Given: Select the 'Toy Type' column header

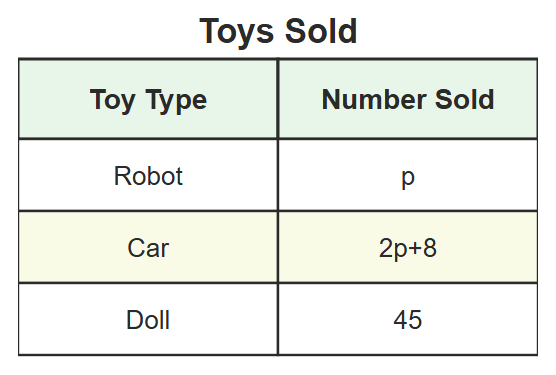Looking at the screenshot, I should (x=148, y=99).
